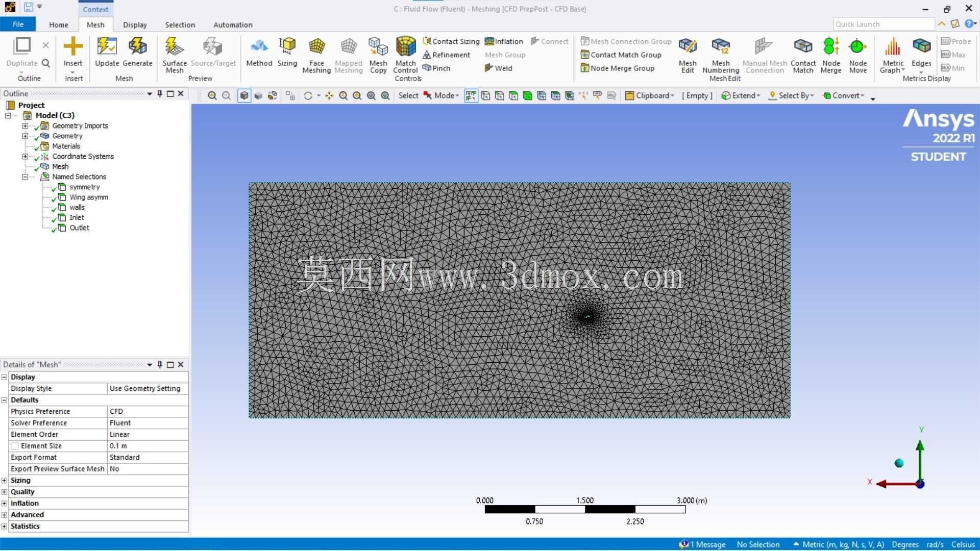Open the Mesh Numbering tool
This screenshot has height=551, width=980.
[x=721, y=55]
